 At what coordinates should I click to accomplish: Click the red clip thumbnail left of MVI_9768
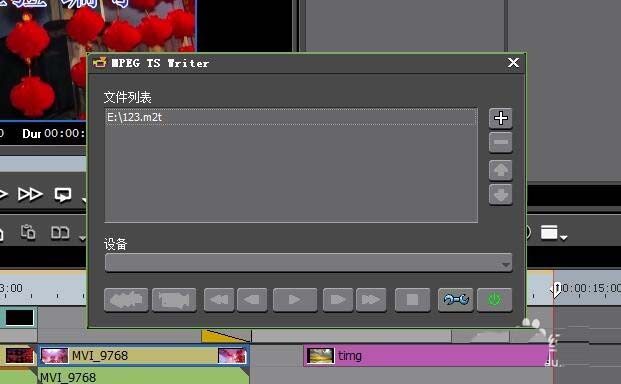coord(19,355)
